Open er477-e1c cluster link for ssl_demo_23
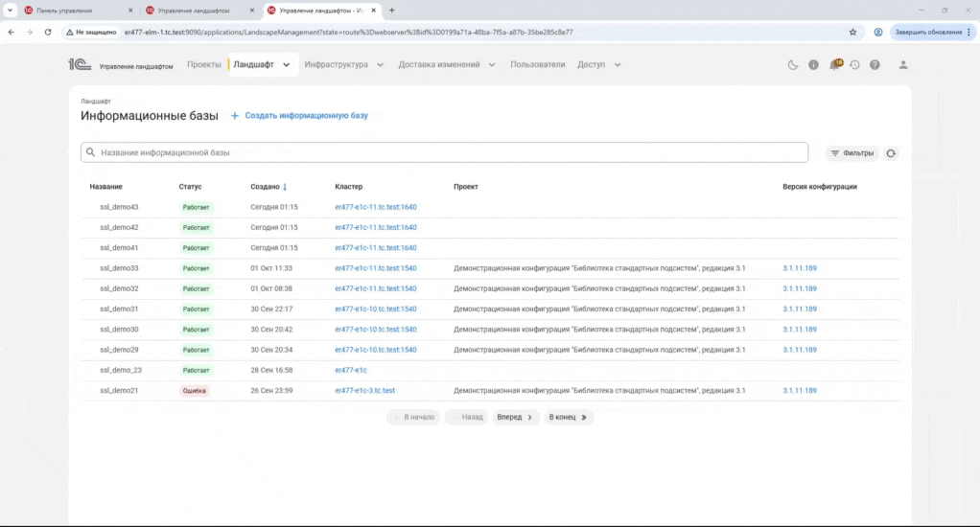 (x=351, y=370)
